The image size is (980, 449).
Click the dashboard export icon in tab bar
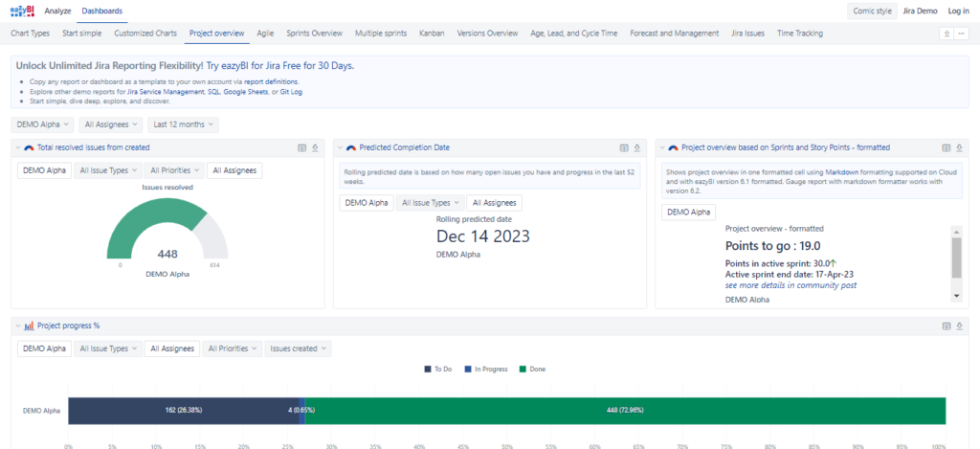(947, 34)
